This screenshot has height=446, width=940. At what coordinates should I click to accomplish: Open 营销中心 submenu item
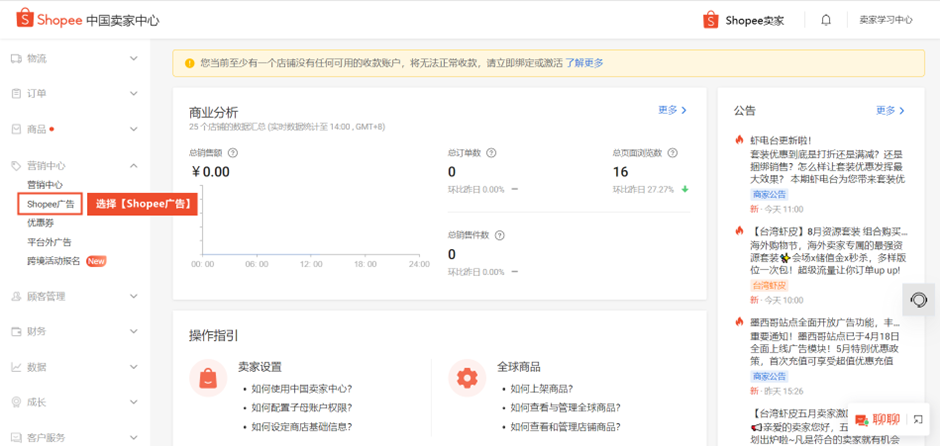45,185
